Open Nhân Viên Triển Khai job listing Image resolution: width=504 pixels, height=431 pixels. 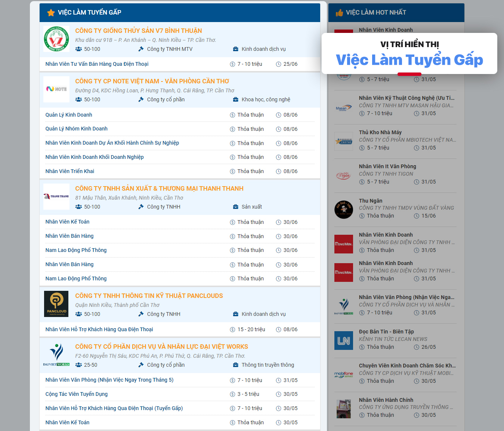click(70, 171)
